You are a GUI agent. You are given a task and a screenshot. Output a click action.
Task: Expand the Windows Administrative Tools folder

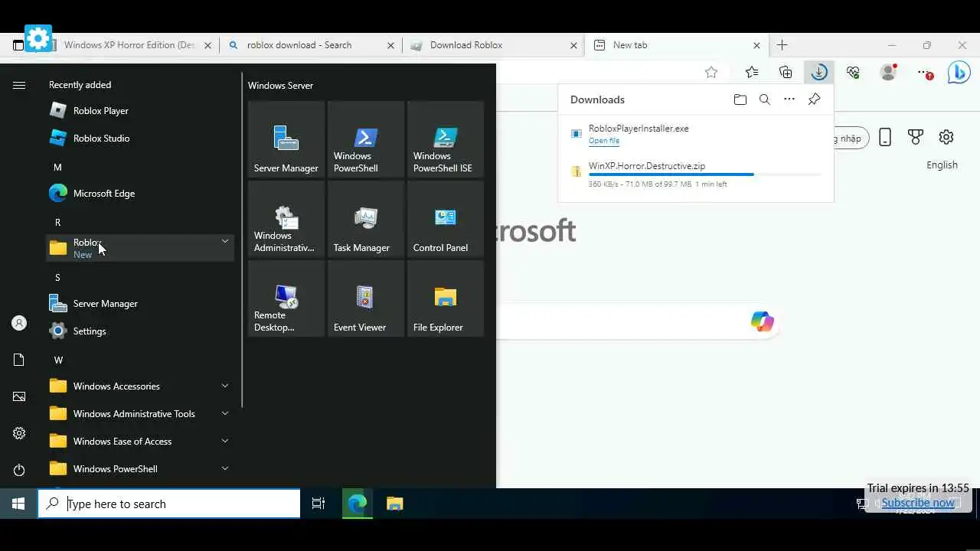tap(140, 414)
